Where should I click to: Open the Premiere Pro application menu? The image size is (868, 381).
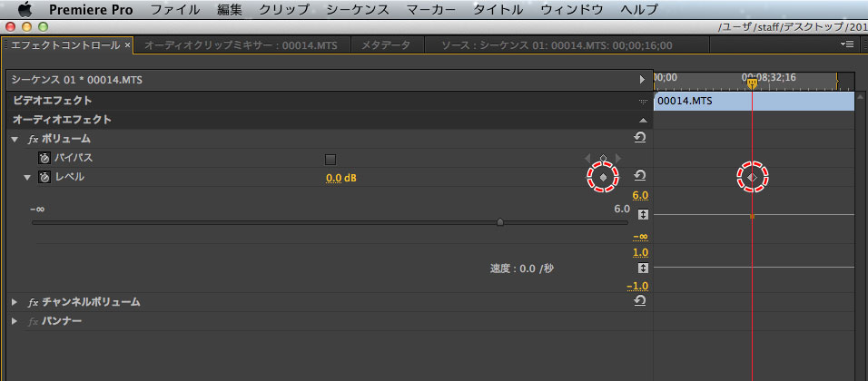click(x=91, y=9)
